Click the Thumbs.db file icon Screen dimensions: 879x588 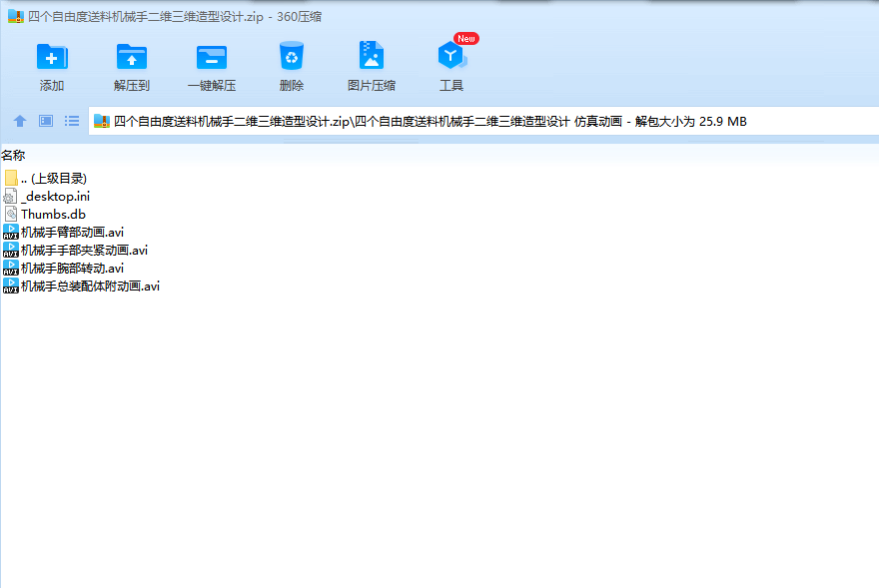click(x=11, y=214)
